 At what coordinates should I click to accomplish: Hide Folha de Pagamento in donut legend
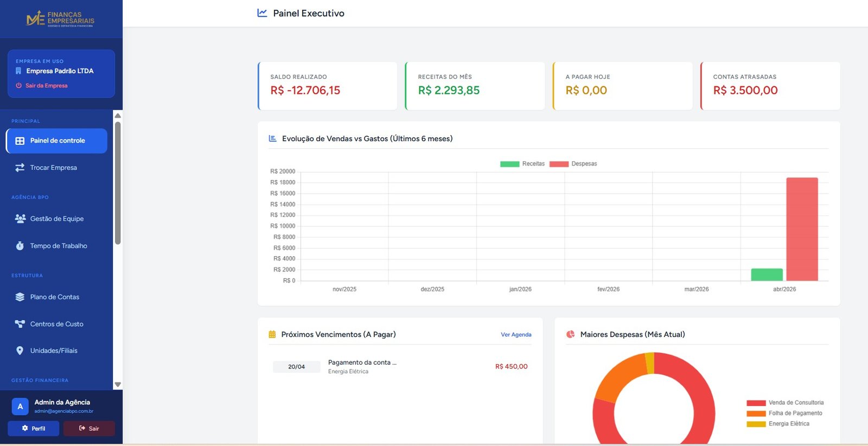[784, 413]
